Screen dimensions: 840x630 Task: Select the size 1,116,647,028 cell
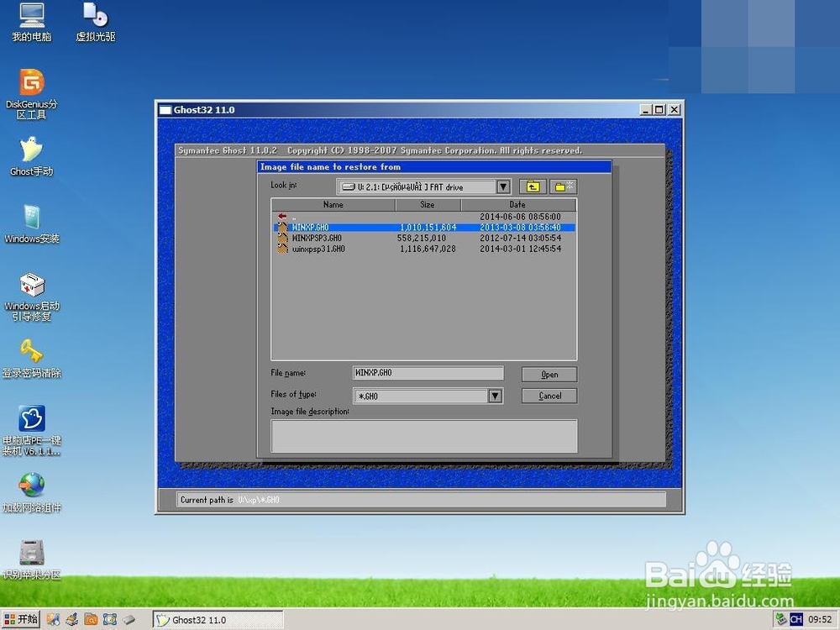pyautogui.click(x=428, y=249)
